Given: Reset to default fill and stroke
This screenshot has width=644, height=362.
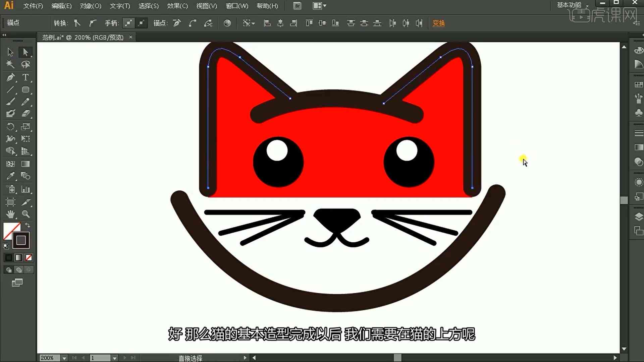Looking at the screenshot, I should point(6,246).
